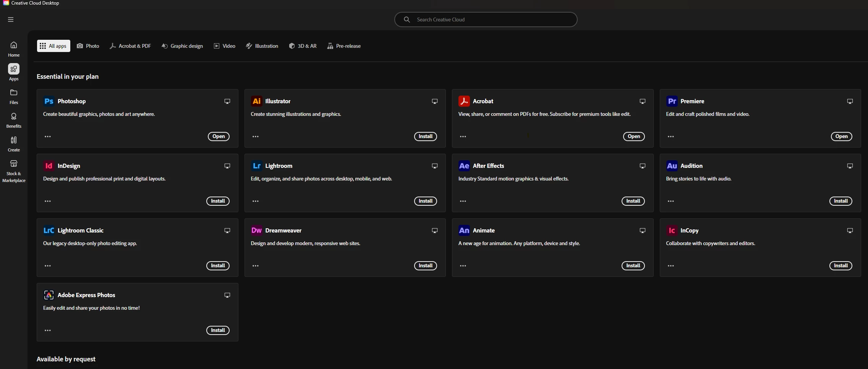Expand more options for Photoshop
Viewport: 868px width, 369px height.
[x=48, y=137]
